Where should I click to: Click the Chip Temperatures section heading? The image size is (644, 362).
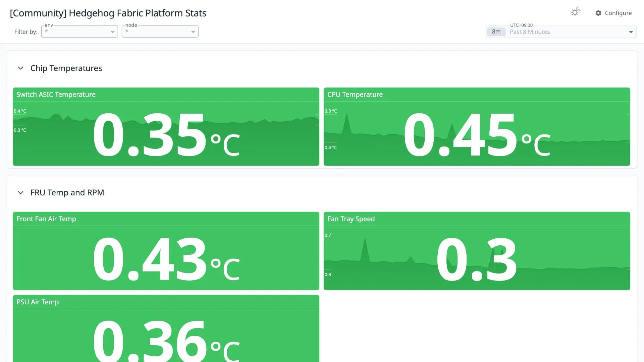point(66,68)
